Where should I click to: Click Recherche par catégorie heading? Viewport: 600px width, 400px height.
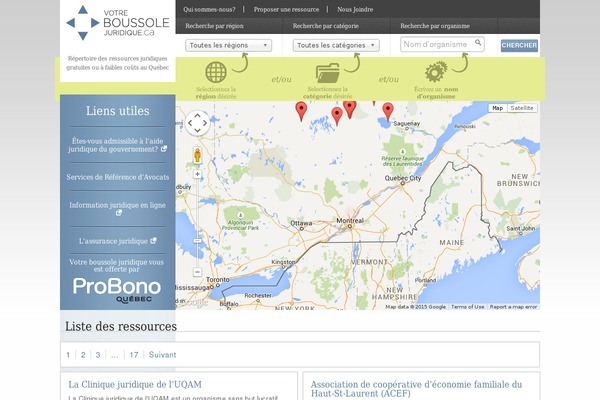(326, 26)
